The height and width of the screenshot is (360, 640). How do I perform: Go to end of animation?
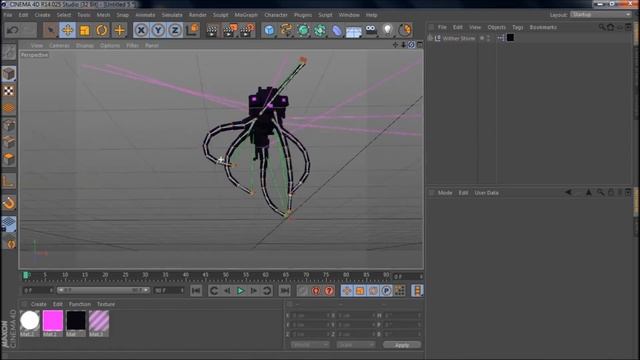click(x=284, y=291)
